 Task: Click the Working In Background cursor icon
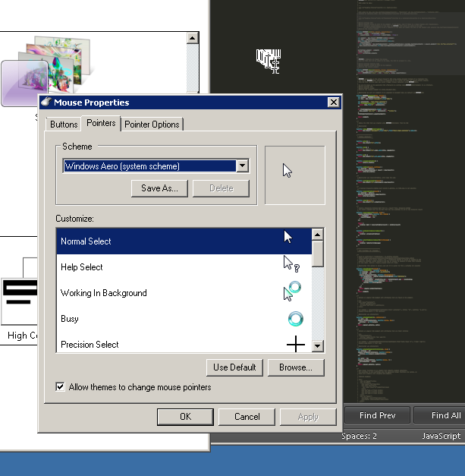point(292,291)
